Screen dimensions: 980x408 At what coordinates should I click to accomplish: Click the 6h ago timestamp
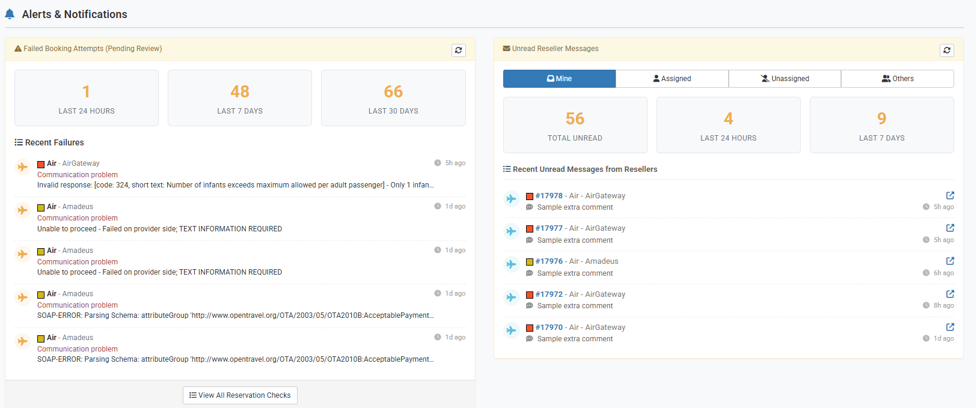pos(943,273)
